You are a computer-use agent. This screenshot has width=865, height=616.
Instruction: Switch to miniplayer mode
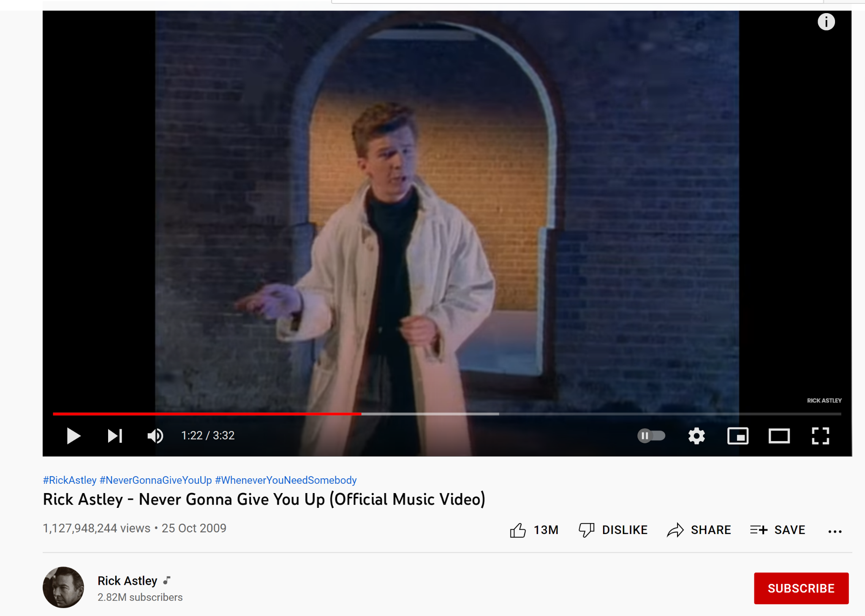738,436
